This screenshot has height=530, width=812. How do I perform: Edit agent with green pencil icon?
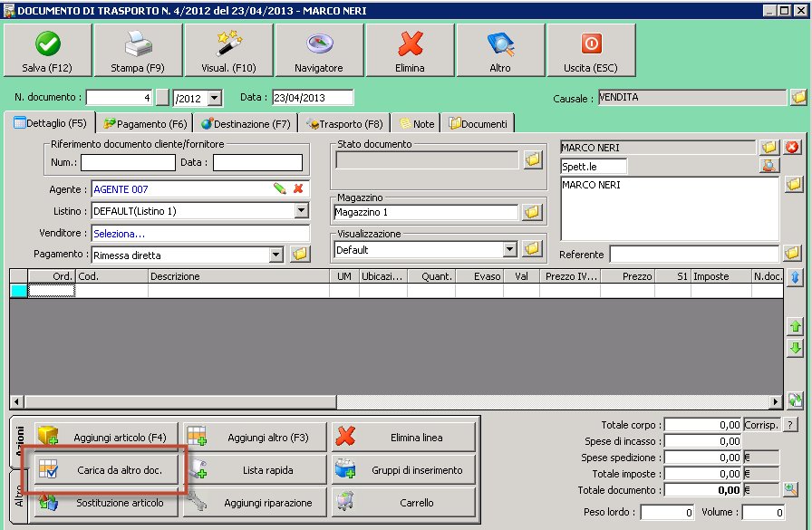[x=280, y=188]
